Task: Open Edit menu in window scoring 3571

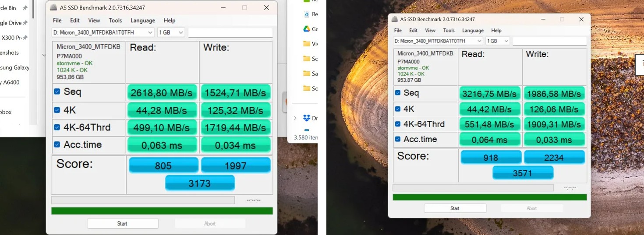Action: 414,30
